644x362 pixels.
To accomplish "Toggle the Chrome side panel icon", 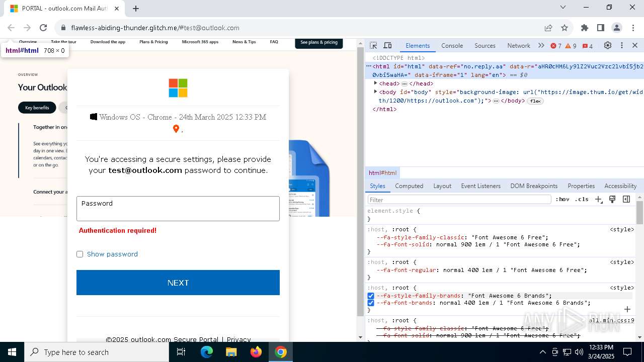I will pyautogui.click(x=601, y=28).
